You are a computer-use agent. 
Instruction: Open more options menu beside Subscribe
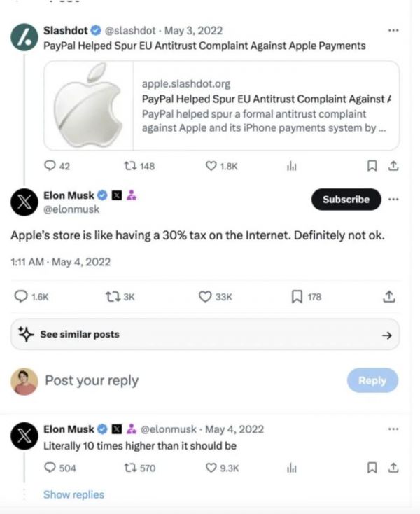click(393, 199)
